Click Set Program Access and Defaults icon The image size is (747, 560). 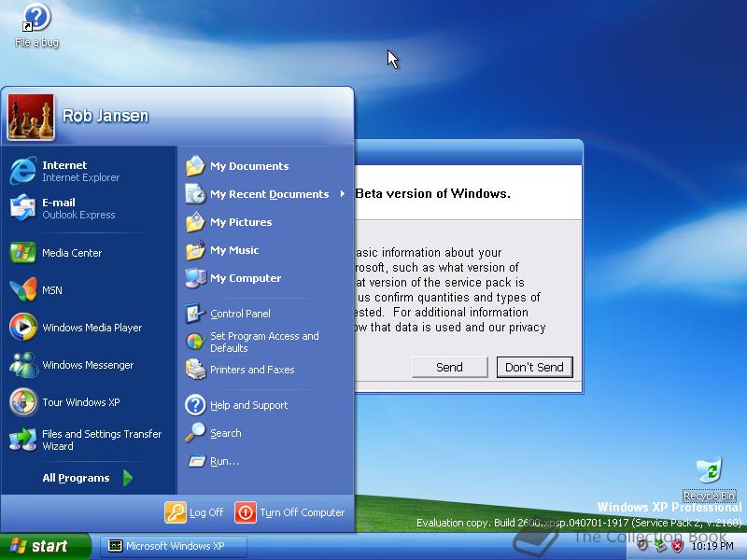(195, 342)
